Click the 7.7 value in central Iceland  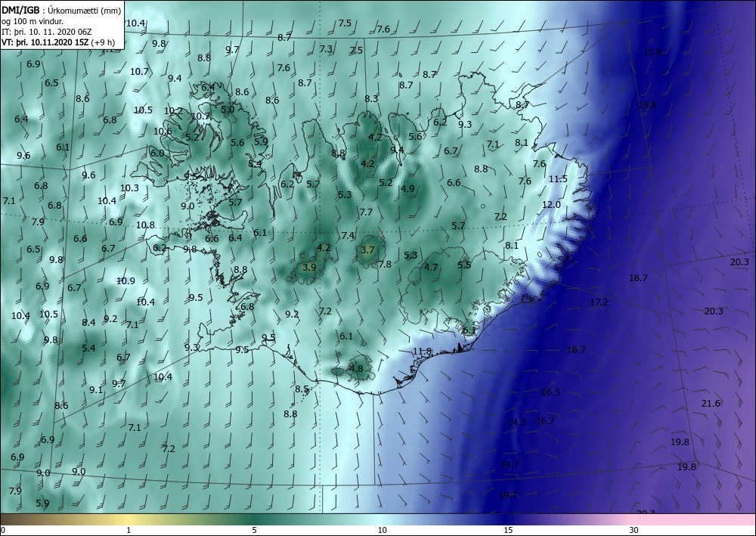click(x=366, y=212)
